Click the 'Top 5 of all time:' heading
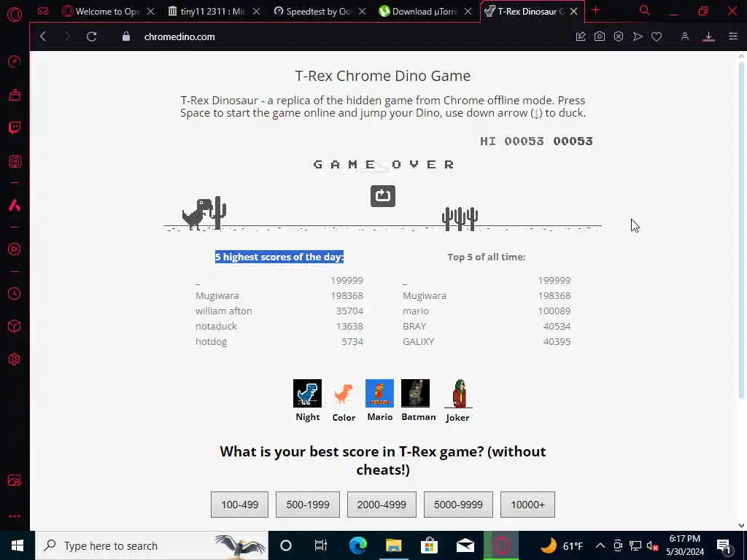 click(x=487, y=257)
